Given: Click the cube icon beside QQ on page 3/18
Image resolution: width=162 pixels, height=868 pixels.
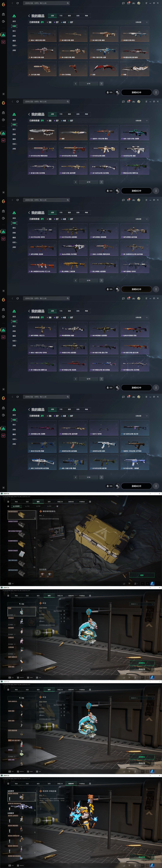Looking at the screenshot, I should click(x=117, y=92).
